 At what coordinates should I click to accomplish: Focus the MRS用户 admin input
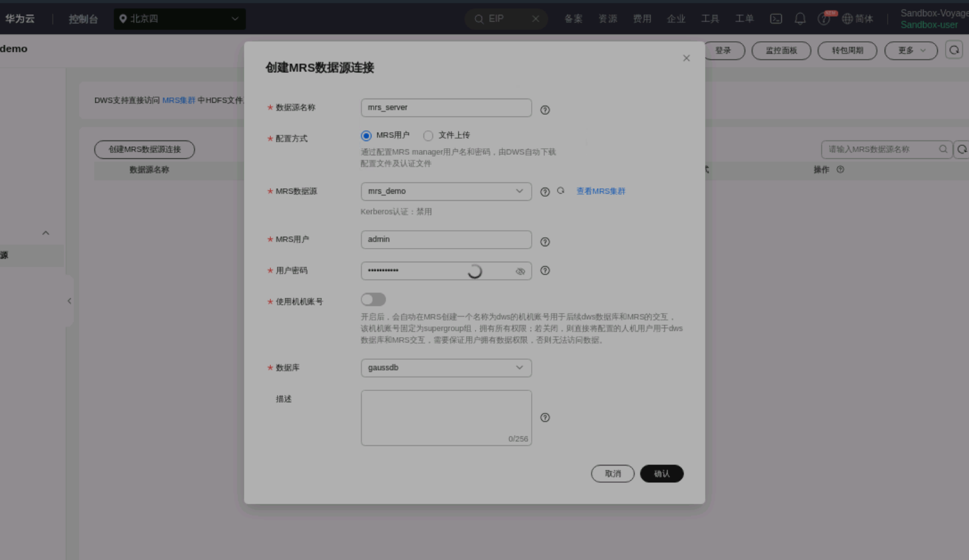[446, 240]
